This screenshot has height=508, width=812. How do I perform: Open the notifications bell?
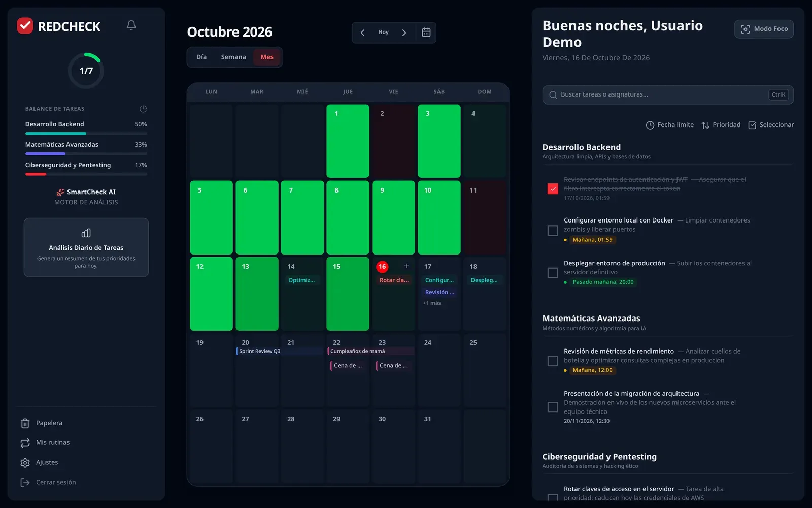tap(131, 25)
